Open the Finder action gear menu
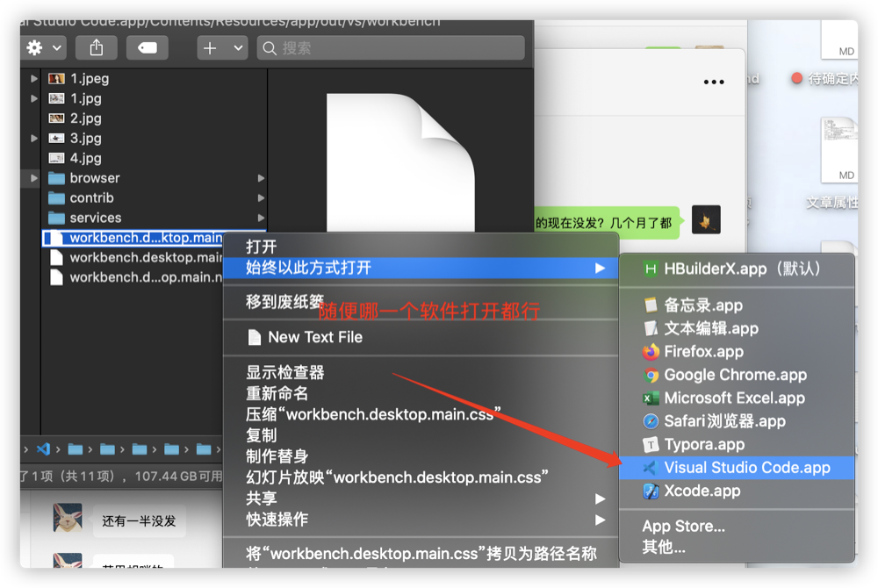 pos(43,48)
